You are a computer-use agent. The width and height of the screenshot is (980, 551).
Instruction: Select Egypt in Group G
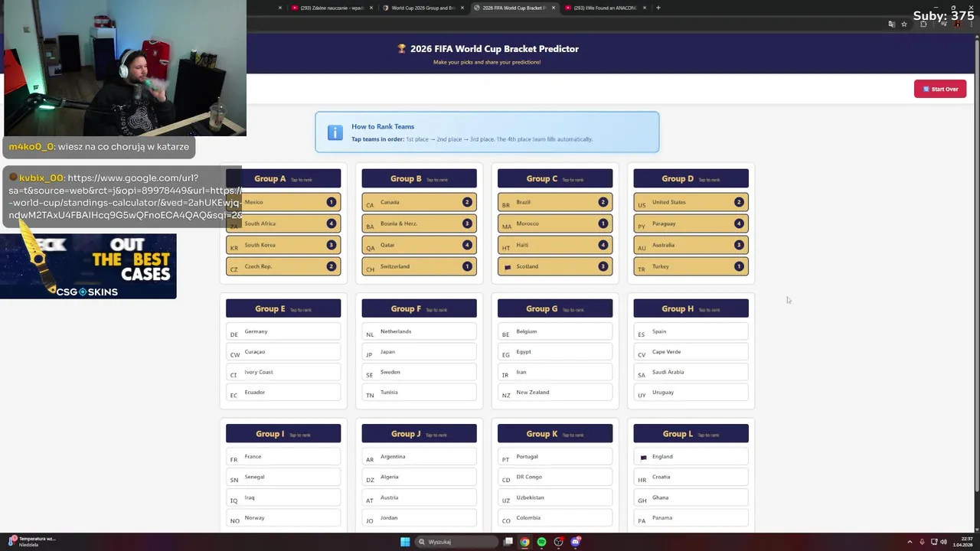click(555, 352)
